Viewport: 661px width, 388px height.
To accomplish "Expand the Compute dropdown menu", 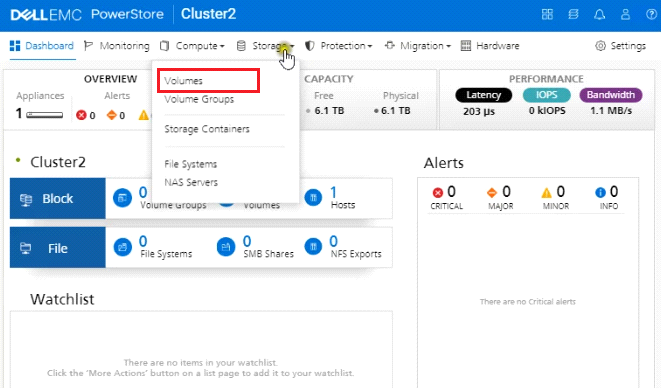I will coord(192,46).
